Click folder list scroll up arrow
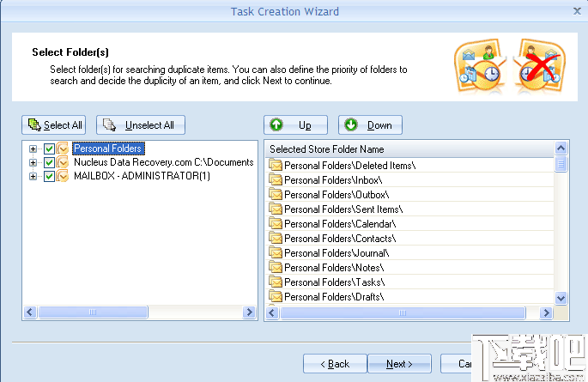588x382 pixels. coord(561,148)
